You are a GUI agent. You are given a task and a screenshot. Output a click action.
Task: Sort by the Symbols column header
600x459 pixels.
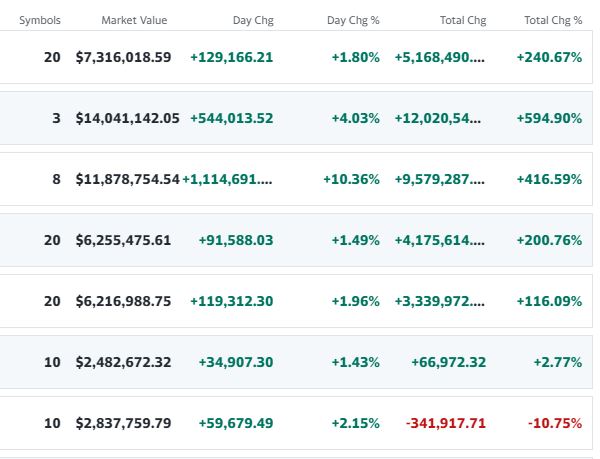point(40,20)
